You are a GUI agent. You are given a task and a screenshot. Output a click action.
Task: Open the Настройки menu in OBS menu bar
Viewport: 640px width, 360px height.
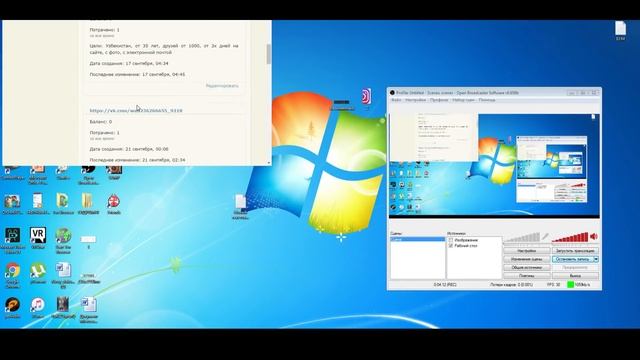coord(416,100)
